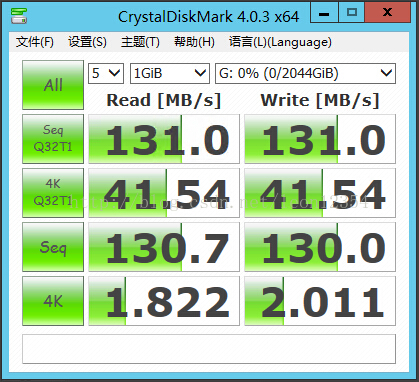Click the Seq Q32T1 write result 131.0
Screen dimensions: 419x382
320,139
